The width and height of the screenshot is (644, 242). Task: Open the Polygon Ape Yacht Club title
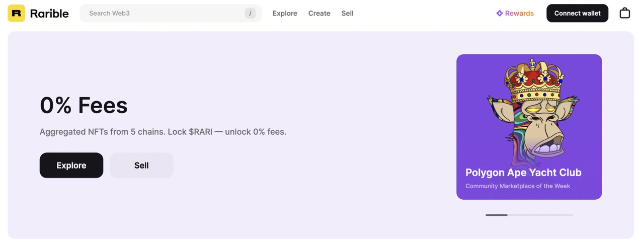[x=523, y=173]
